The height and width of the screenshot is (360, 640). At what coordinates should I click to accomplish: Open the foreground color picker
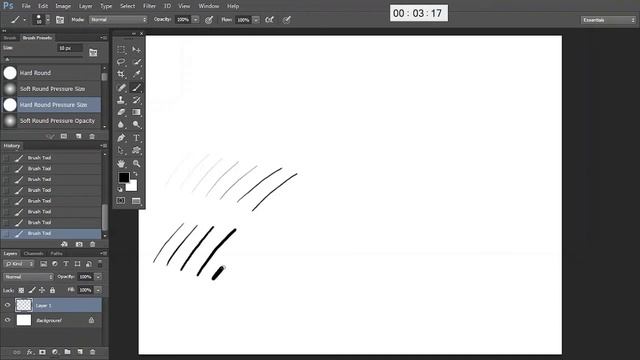(124, 177)
